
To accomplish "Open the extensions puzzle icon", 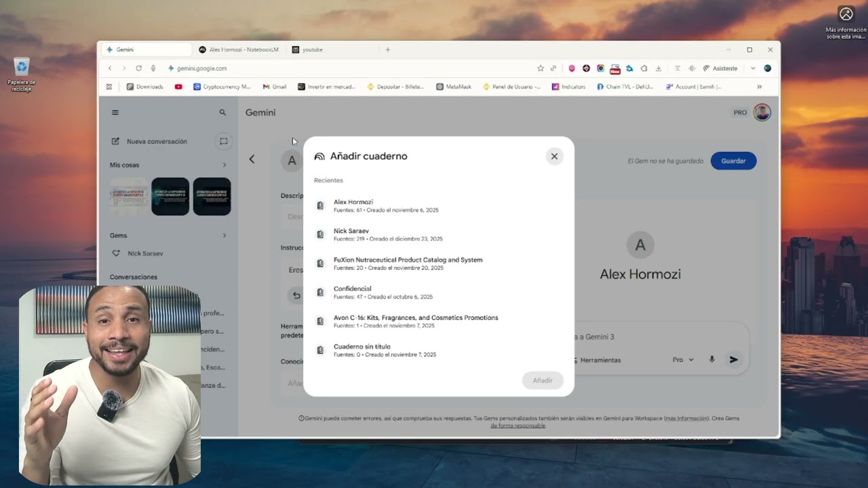I will coord(644,68).
